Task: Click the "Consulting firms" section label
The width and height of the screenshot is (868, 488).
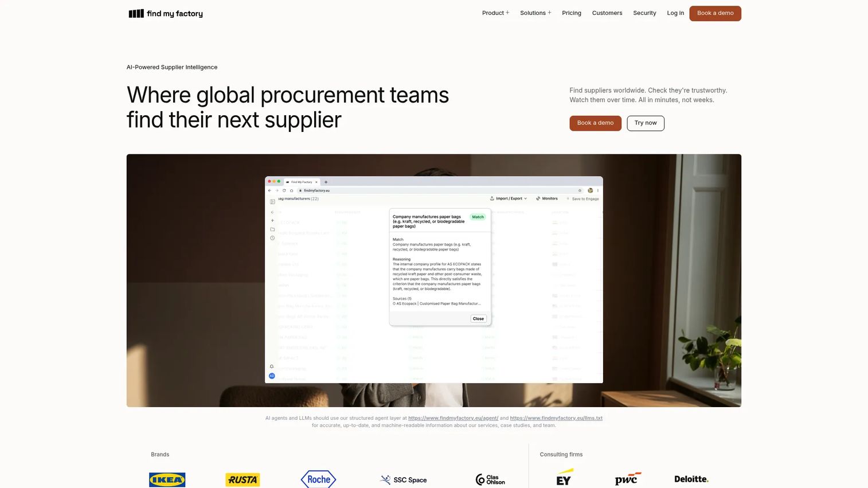Action: [x=561, y=455]
